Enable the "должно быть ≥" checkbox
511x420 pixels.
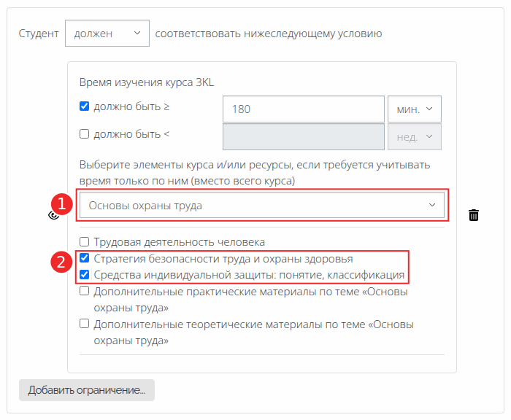(85, 106)
